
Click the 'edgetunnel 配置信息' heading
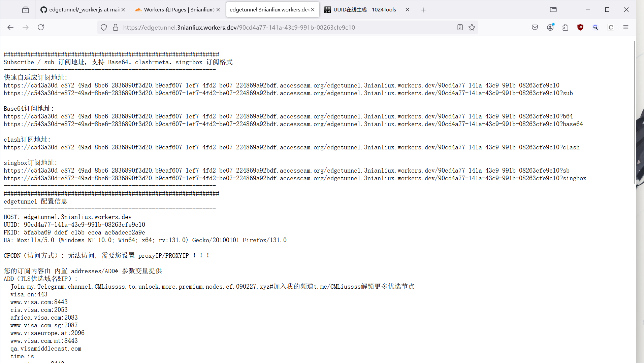tap(36, 202)
